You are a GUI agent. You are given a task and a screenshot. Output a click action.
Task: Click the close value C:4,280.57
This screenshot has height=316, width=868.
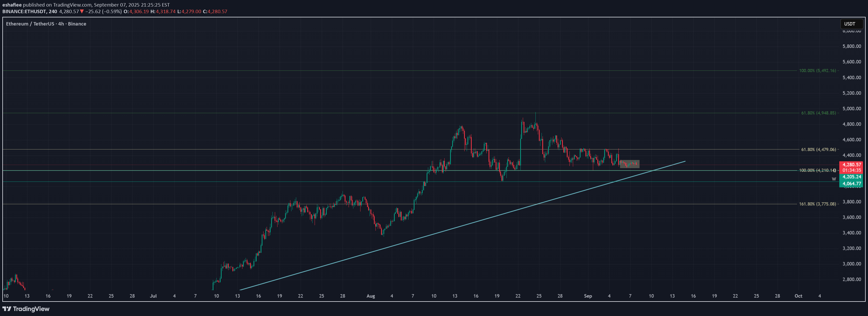tap(215, 11)
